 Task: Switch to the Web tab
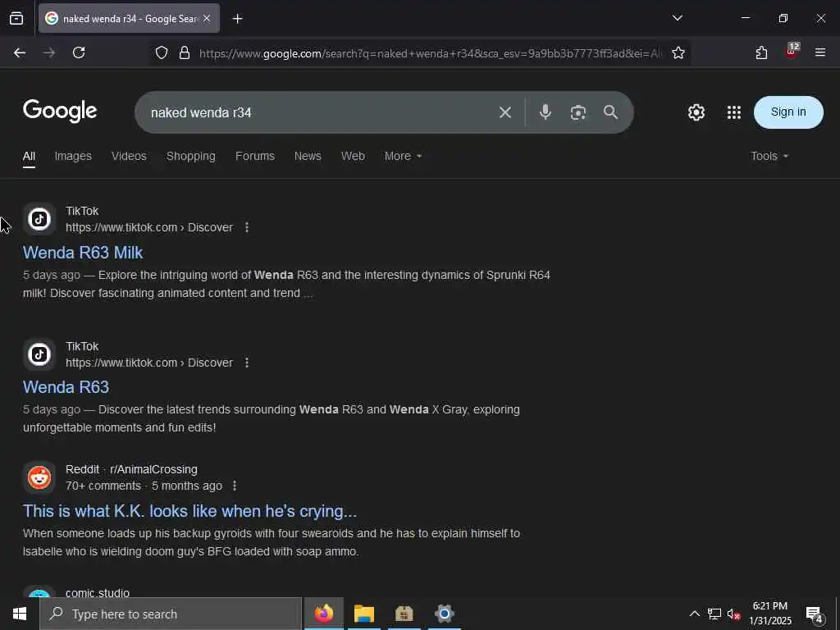point(353,156)
